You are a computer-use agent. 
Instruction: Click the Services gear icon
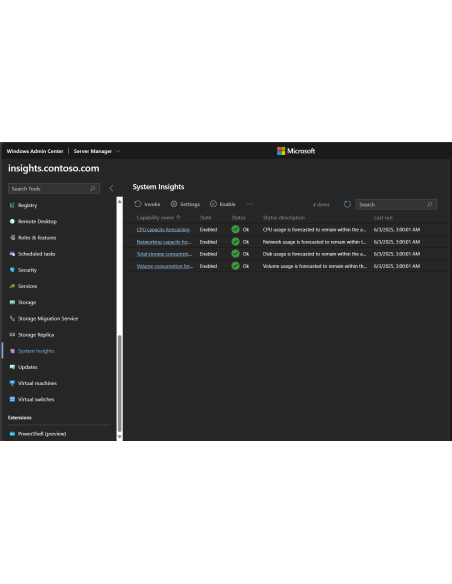click(x=12, y=286)
